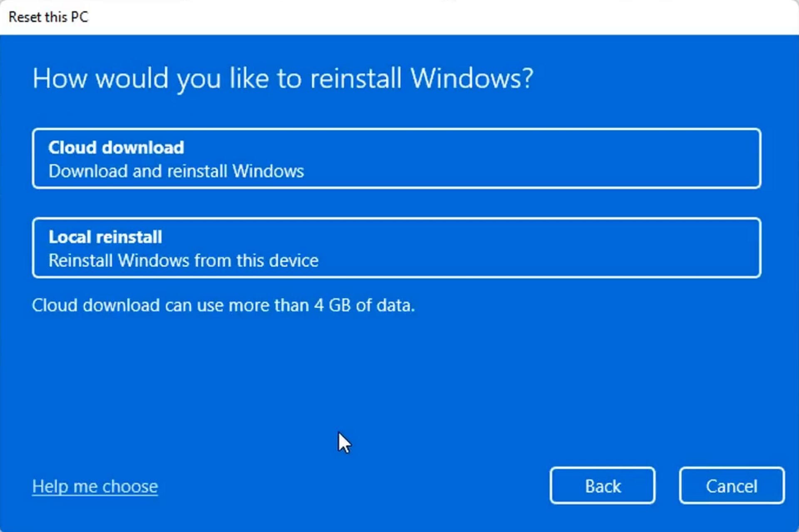Click the 4 GB data usage warning text
Image resolution: width=799 pixels, height=532 pixels.
(223, 305)
